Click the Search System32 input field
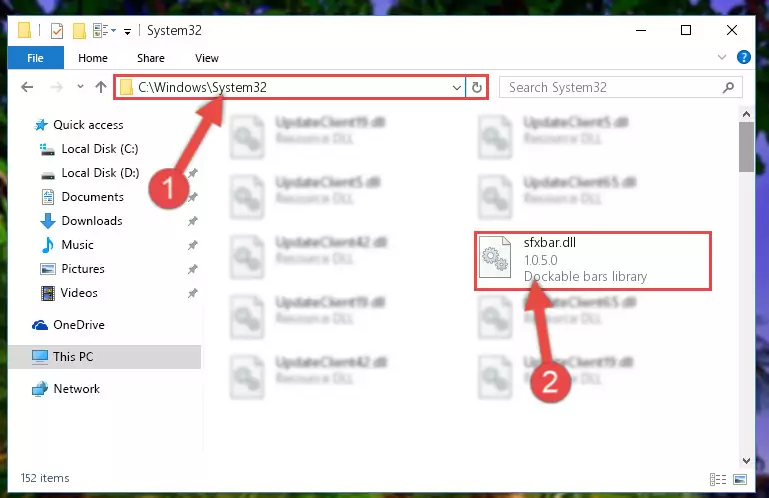Image resolution: width=769 pixels, height=498 pixels. pyautogui.click(x=613, y=87)
